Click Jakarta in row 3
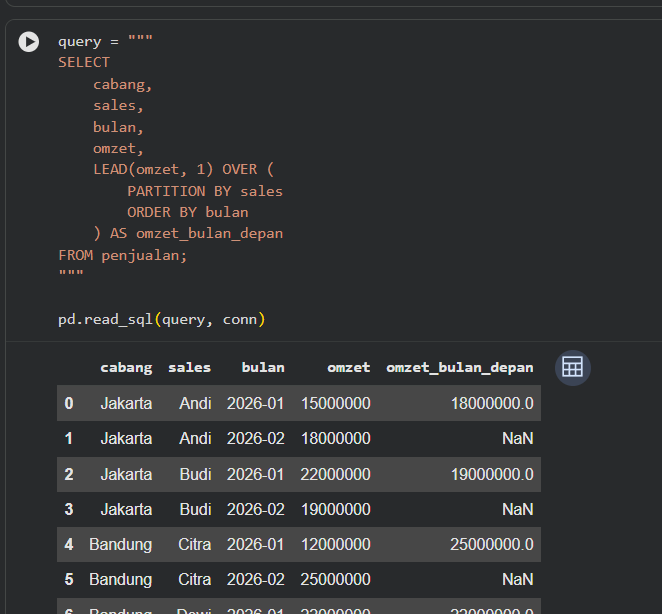 tap(126, 509)
